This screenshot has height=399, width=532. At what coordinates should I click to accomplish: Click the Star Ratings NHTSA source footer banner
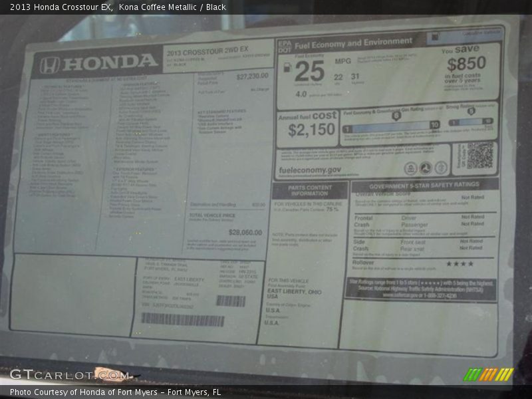click(x=421, y=289)
